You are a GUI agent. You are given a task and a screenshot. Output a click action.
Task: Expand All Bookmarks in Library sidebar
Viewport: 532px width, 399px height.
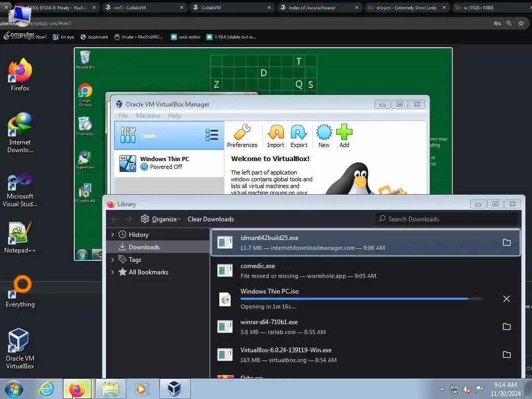point(113,272)
